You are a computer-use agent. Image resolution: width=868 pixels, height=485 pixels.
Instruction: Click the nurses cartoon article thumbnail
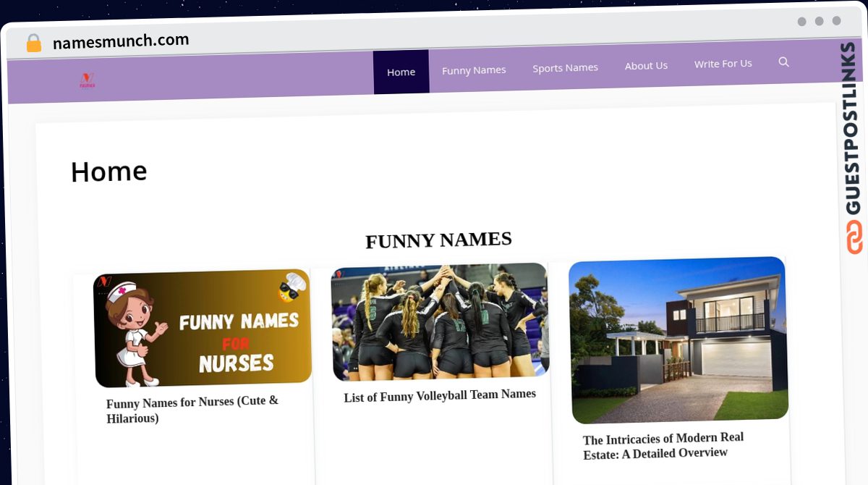click(x=203, y=328)
